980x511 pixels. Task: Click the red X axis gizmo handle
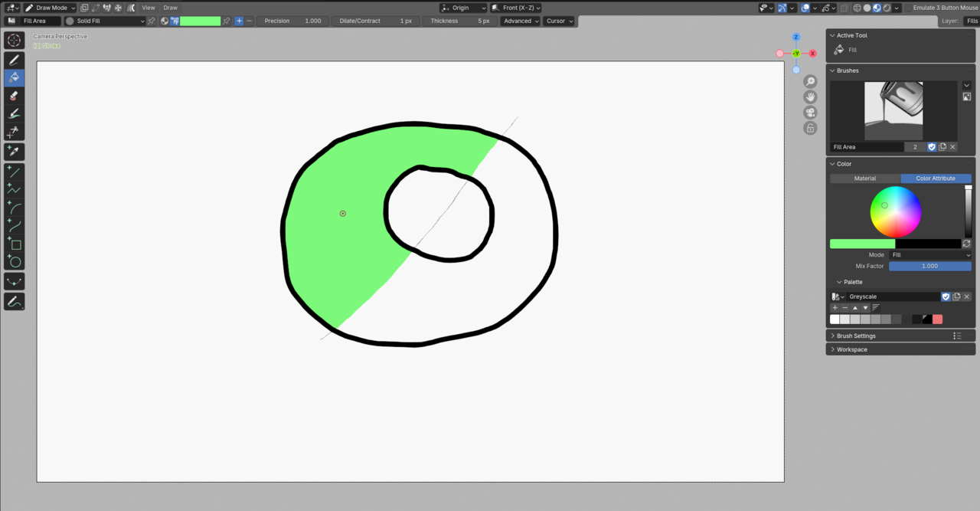tap(812, 54)
